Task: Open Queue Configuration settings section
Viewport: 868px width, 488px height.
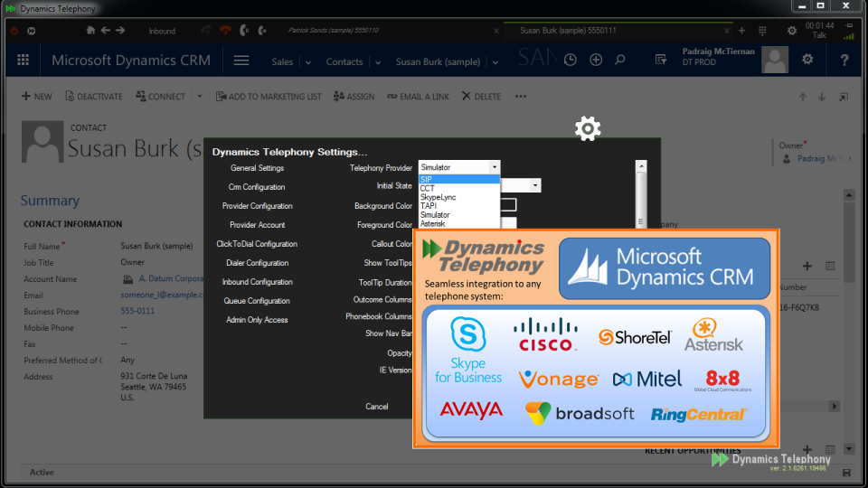Action: pyautogui.click(x=257, y=301)
